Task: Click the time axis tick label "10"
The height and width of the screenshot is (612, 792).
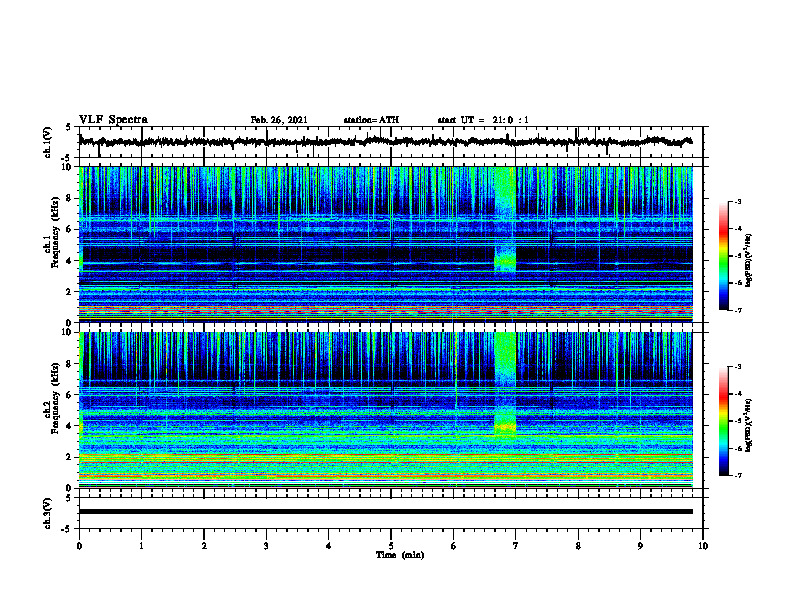Action: point(703,546)
